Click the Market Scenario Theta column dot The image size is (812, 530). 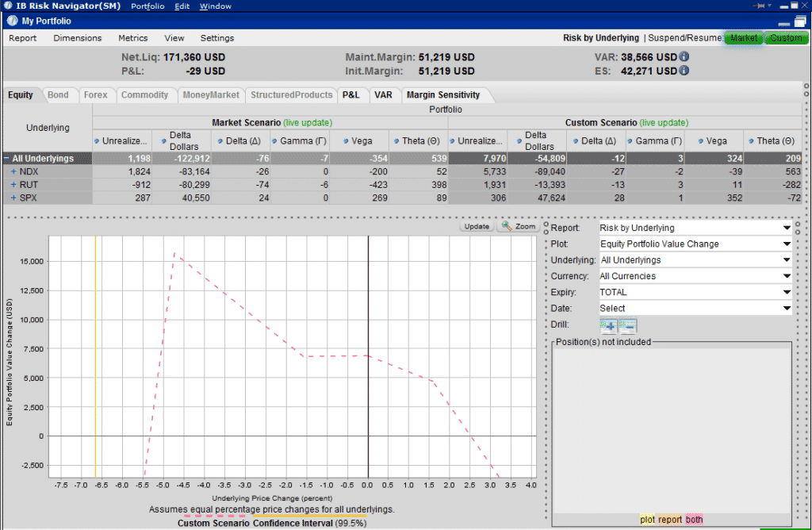click(396, 141)
